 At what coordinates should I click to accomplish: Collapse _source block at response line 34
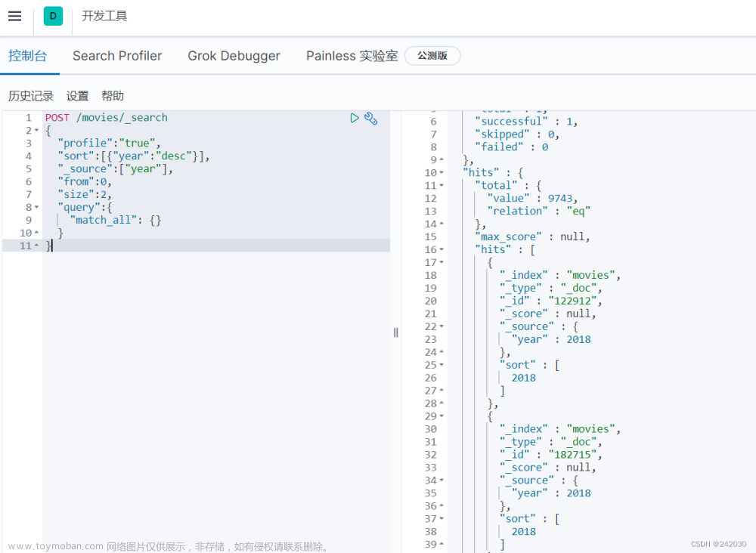point(442,480)
